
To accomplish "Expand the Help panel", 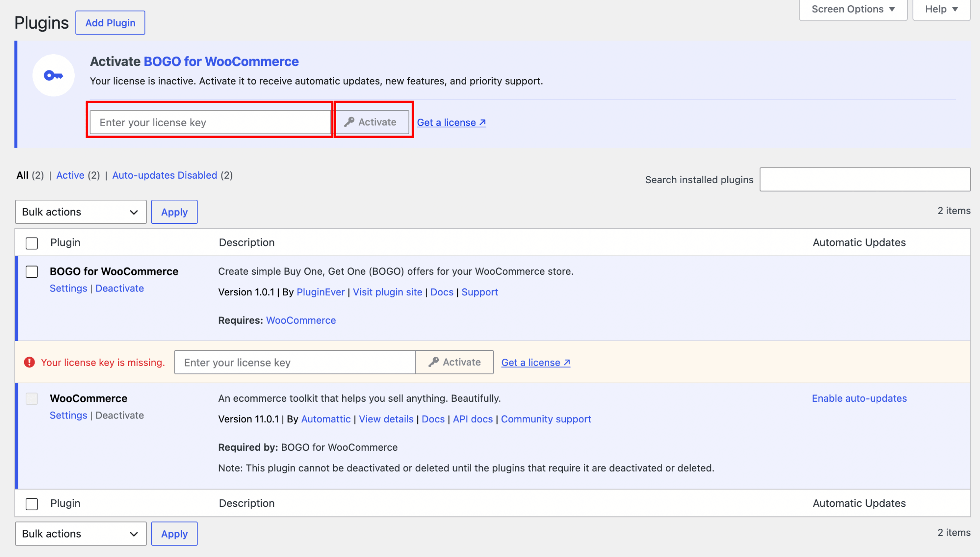I will (941, 9).
